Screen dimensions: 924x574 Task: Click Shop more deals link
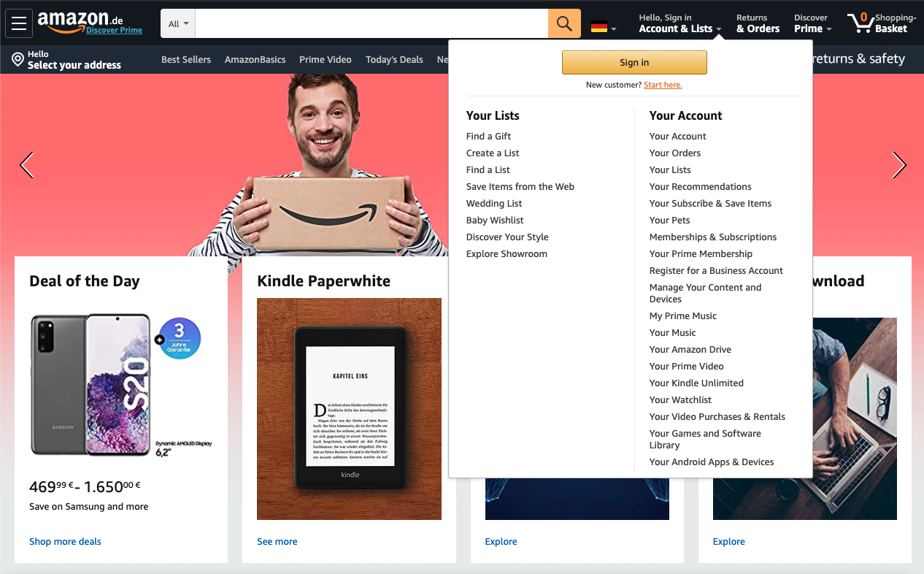pyautogui.click(x=65, y=541)
